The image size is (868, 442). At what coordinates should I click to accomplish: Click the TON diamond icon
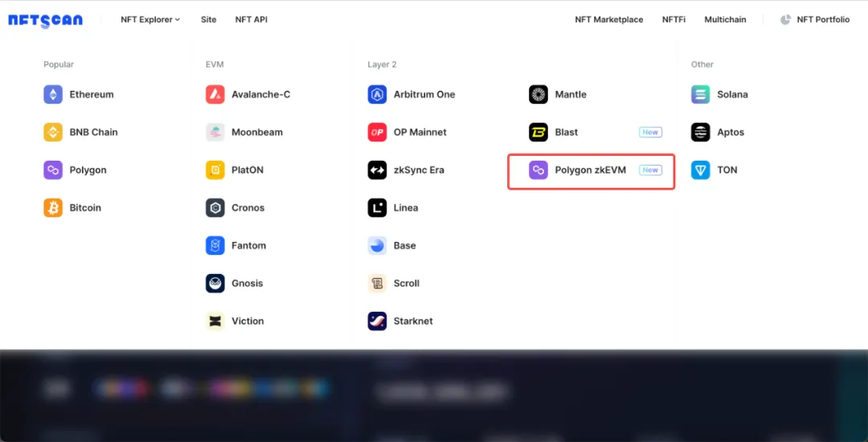tap(700, 170)
